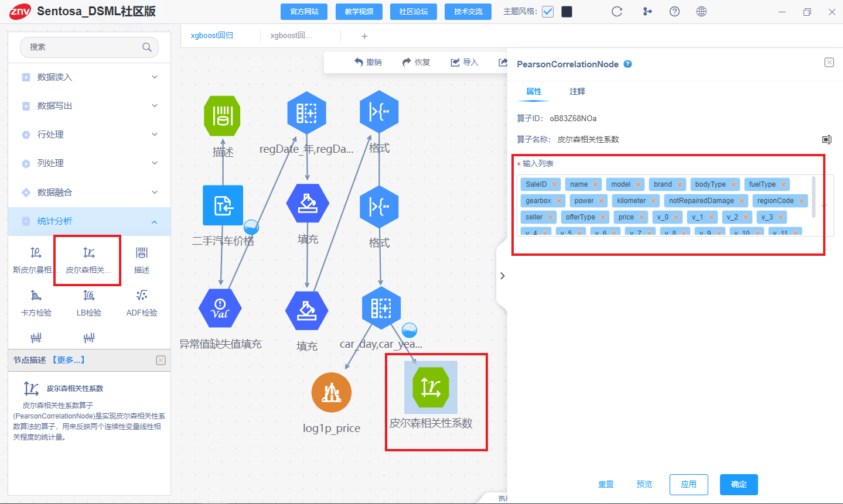Image resolution: width=843 pixels, height=504 pixels.
Task: Click the 描述 green node on canvas
Action: [223, 116]
